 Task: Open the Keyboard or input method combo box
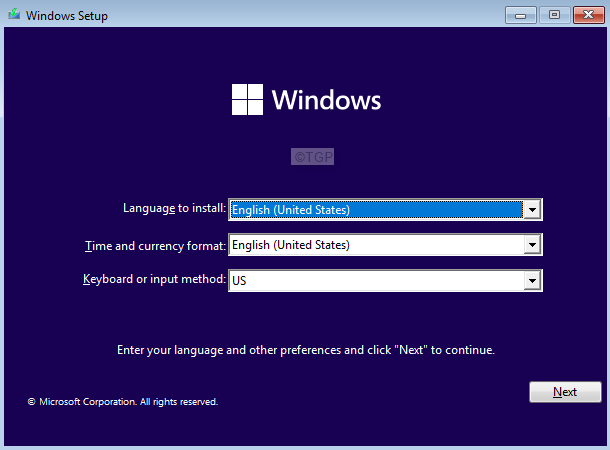(x=385, y=280)
